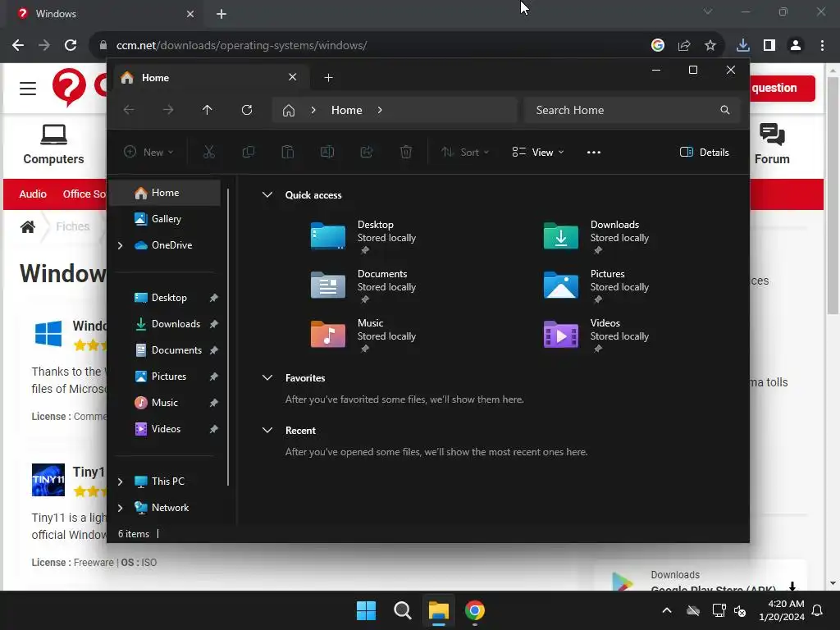
Task: Click the taskbar clock and date
Action: pyautogui.click(x=782, y=610)
